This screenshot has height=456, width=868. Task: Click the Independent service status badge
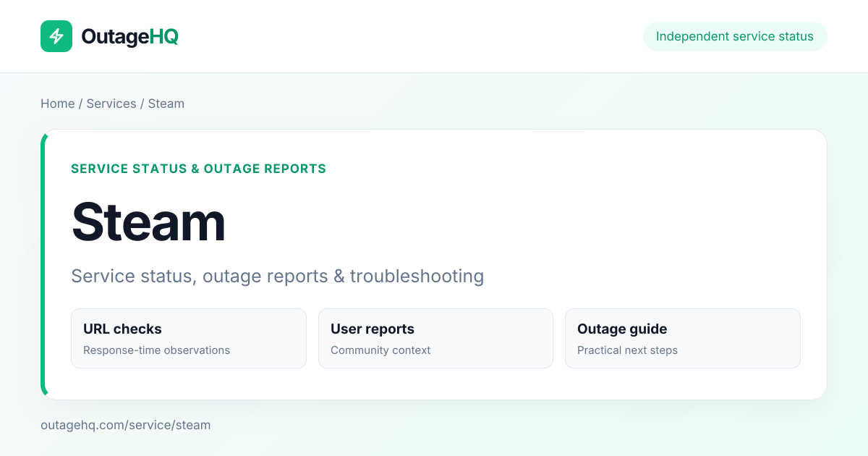click(x=735, y=36)
